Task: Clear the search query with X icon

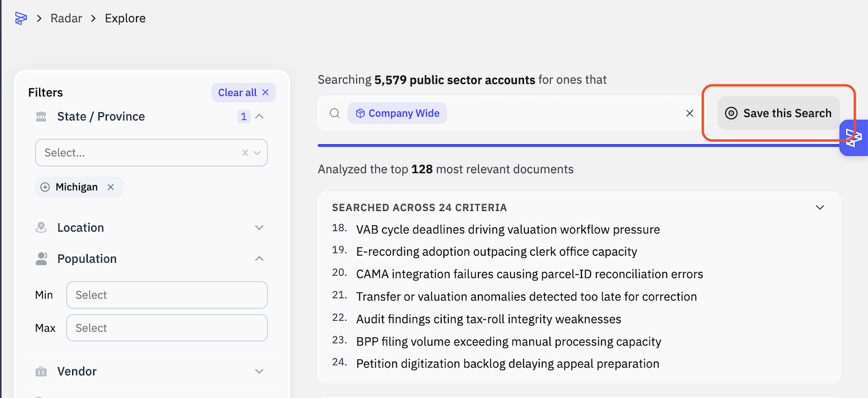Action: point(690,113)
